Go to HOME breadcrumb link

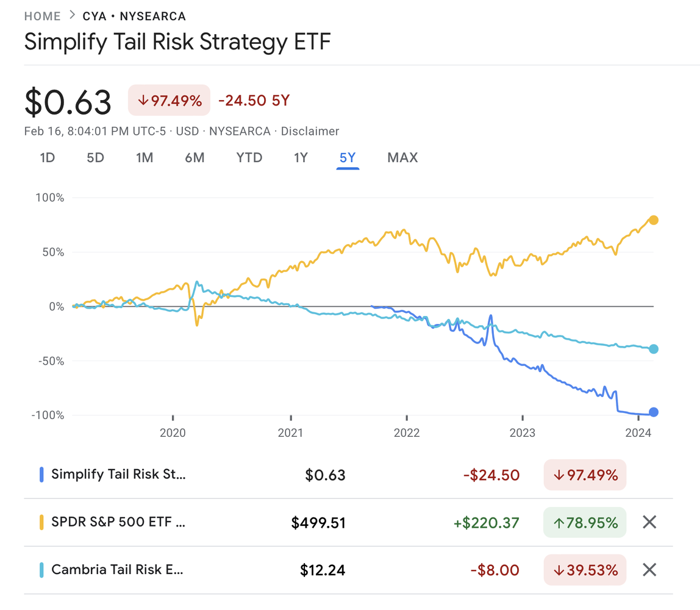[x=43, y=16]
